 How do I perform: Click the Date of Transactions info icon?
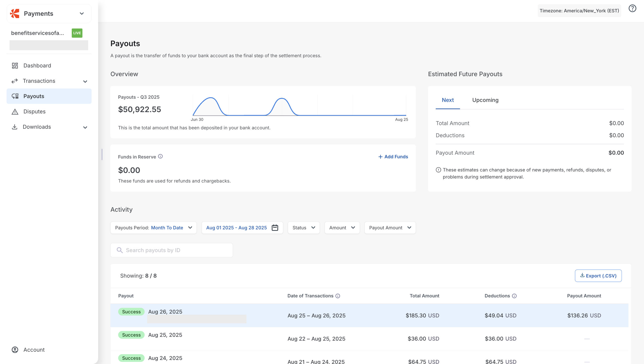click(338, 296)
